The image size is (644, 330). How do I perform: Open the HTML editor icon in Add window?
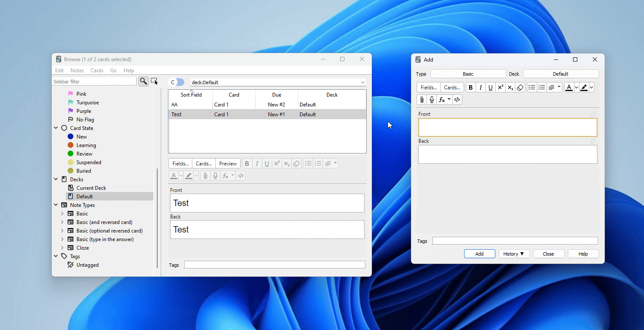(x=457, y=100)
